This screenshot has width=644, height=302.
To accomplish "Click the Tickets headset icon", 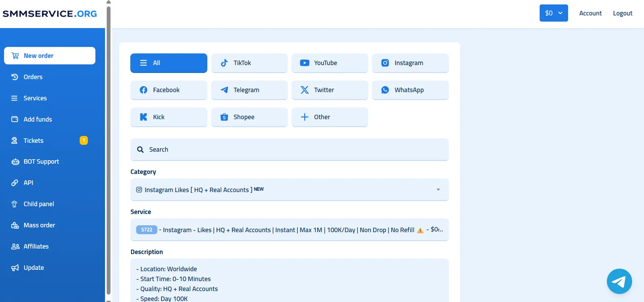I will click(x=14, y=141).
